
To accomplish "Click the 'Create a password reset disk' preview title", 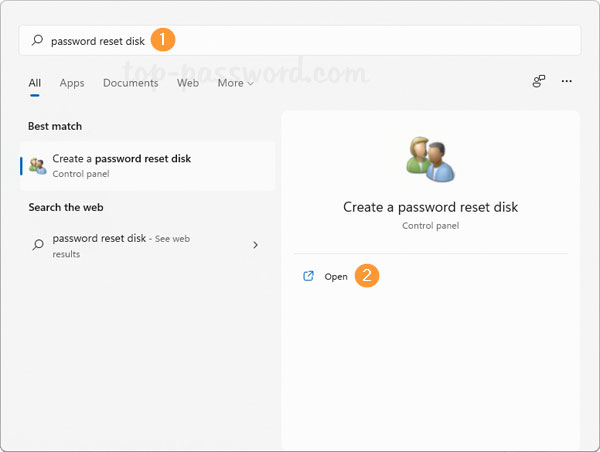I will coord(430,207).
